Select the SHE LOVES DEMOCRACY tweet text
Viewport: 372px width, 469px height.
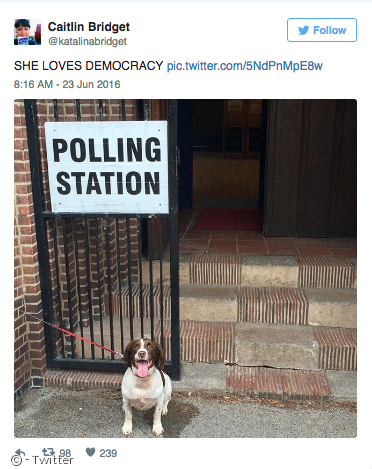click(x=88, y=66)
